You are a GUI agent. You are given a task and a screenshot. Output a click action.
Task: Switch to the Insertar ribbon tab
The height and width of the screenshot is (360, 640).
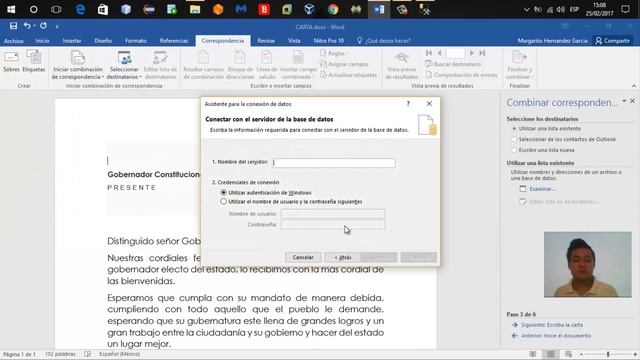pos(72,41)
